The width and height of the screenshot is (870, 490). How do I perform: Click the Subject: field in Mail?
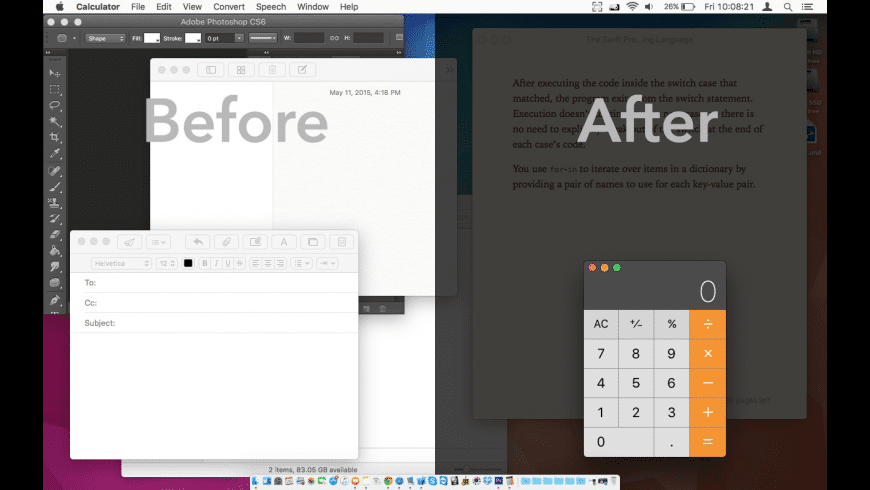point(214,323)
